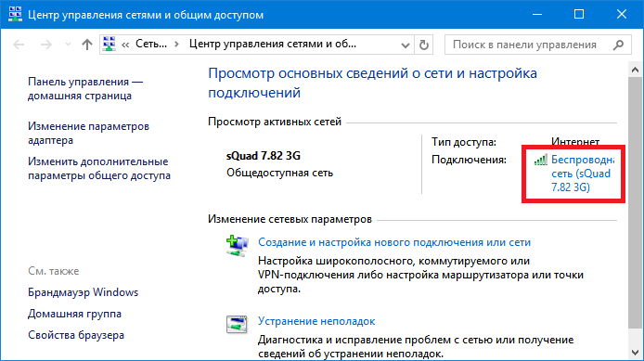Open Создание и настройка нового подключения
This screenshot has height=361, width=644.
[x=394, y=242]
